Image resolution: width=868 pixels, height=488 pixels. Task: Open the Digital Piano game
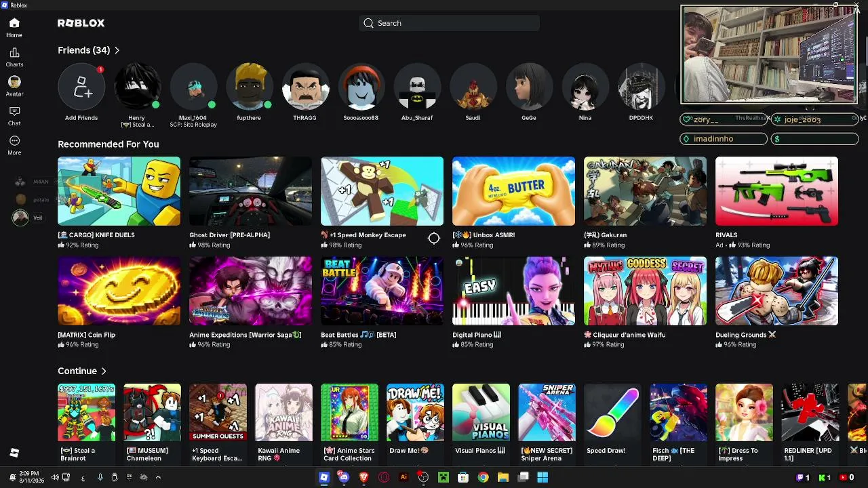514,291
